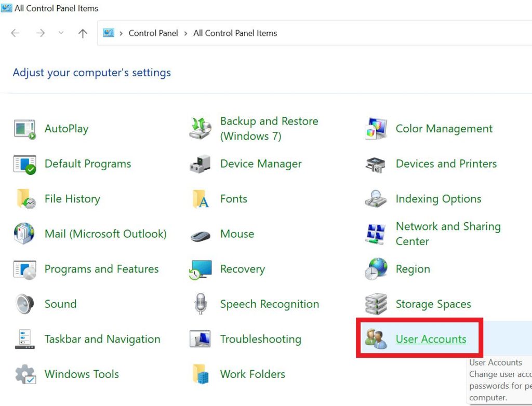The width and height of the screenshot is (532, 406).
Task: Open the Region globe icon
Action: tap(376, 269)
